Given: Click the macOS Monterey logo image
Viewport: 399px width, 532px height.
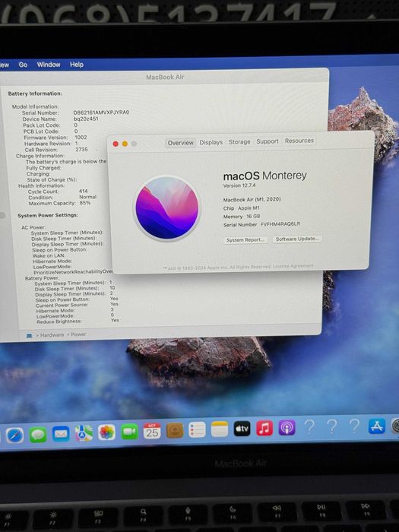Looking at the screenshot, I should coord(166,208).
